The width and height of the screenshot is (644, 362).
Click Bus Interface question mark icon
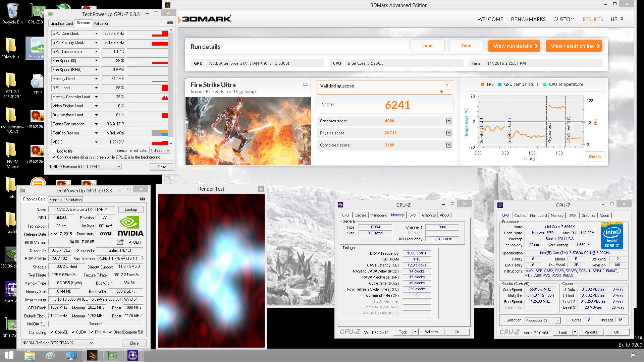(142, 258)
